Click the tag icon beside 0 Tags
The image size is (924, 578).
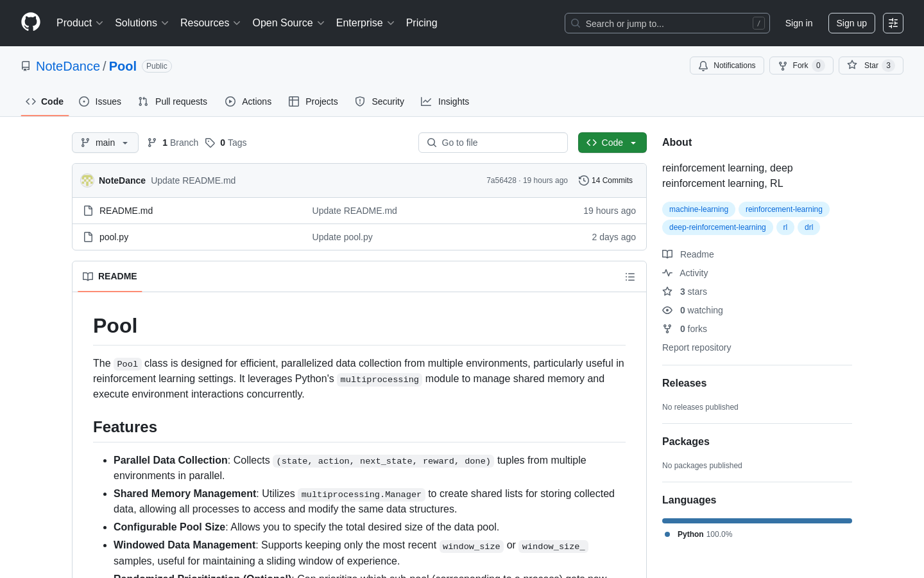point(210,143)
